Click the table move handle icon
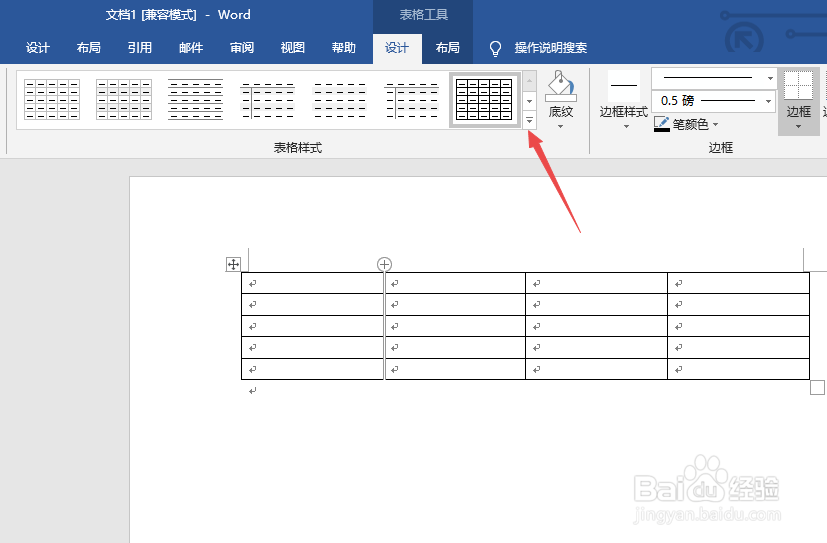Image resolution: width=827 pixels, height=543 pixels. pos(233,264)
